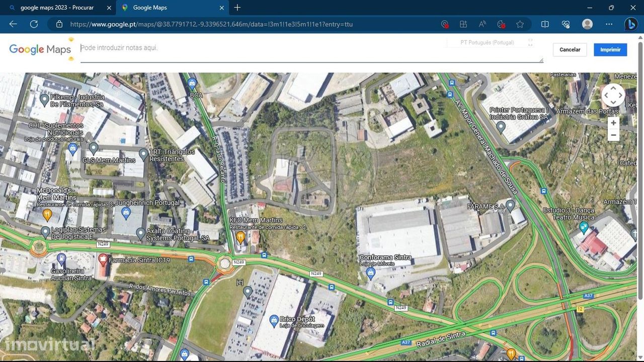Click the map pan compass control
This screenshot has width=644, height=362.
(x=613, y=95)
